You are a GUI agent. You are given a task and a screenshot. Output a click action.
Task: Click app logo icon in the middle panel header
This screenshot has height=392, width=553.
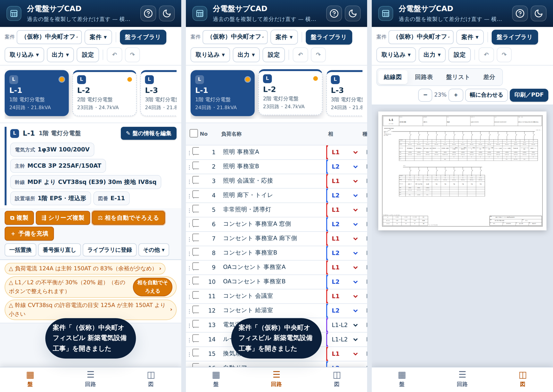[199, 14]
